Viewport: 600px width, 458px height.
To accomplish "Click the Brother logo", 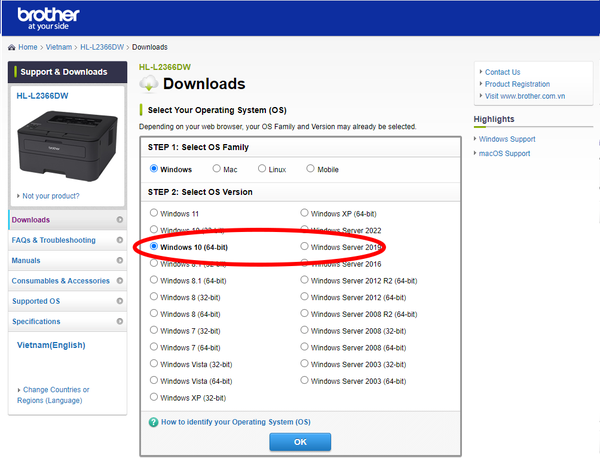I will pyautogui.click(x=48, y=19).
